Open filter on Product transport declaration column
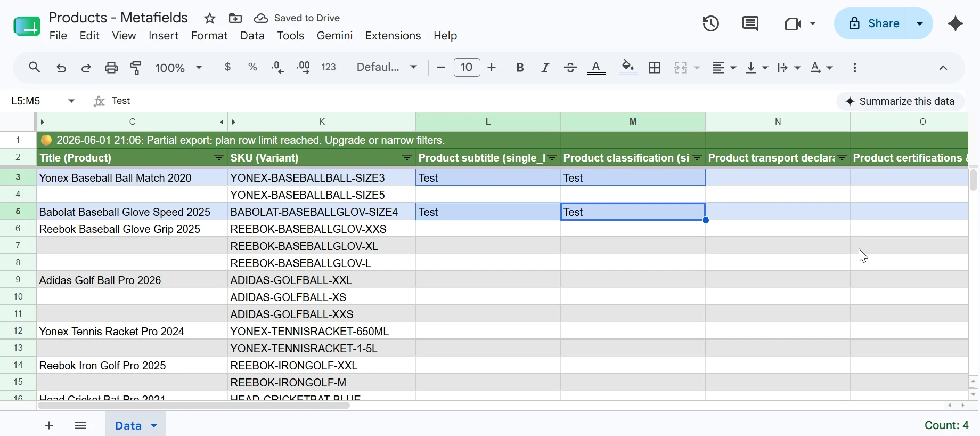 tap(842, 158)
